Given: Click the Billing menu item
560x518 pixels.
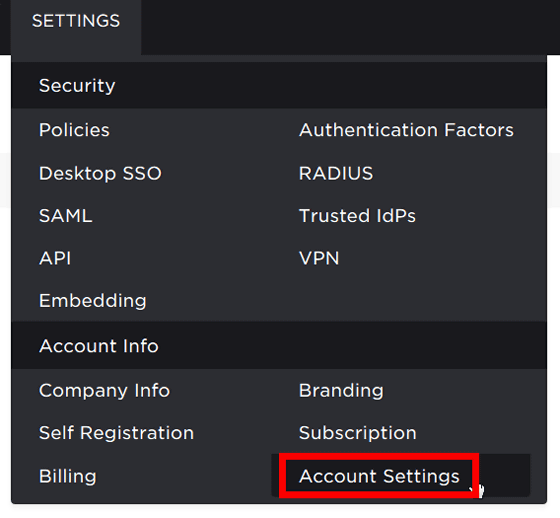Looking at the screenshot, I should point(68,476).
